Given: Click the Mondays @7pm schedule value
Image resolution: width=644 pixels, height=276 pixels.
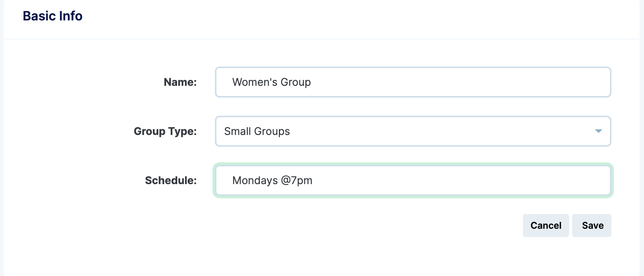Looking at the screenshot, I should (272, 180).
